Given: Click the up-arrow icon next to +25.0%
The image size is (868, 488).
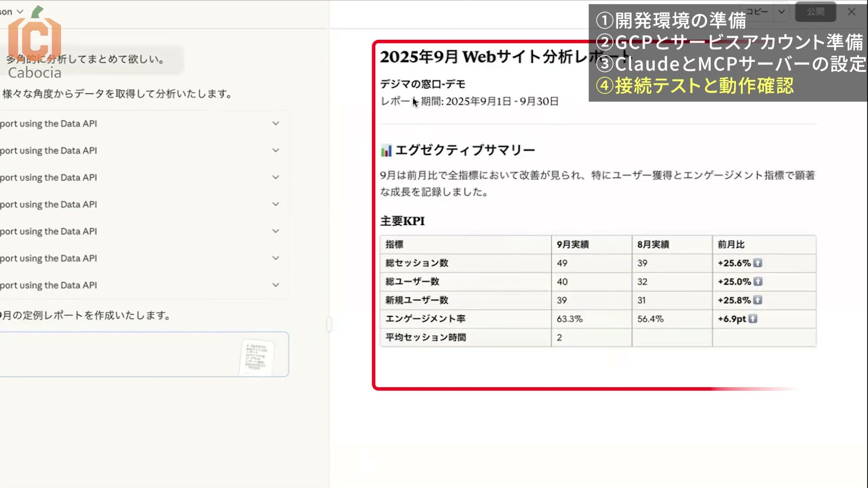Looking at the screenshot, I should point(758,282).
